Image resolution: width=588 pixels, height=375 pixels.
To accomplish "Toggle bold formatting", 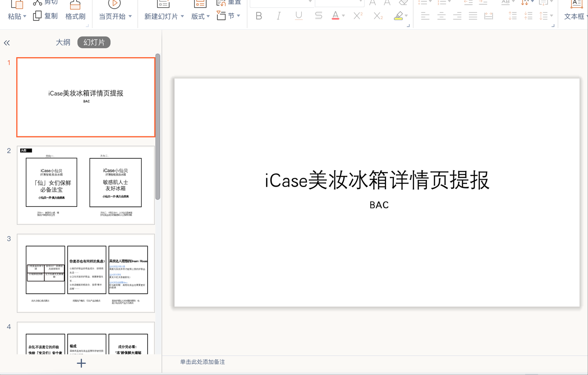I will 258,16.
